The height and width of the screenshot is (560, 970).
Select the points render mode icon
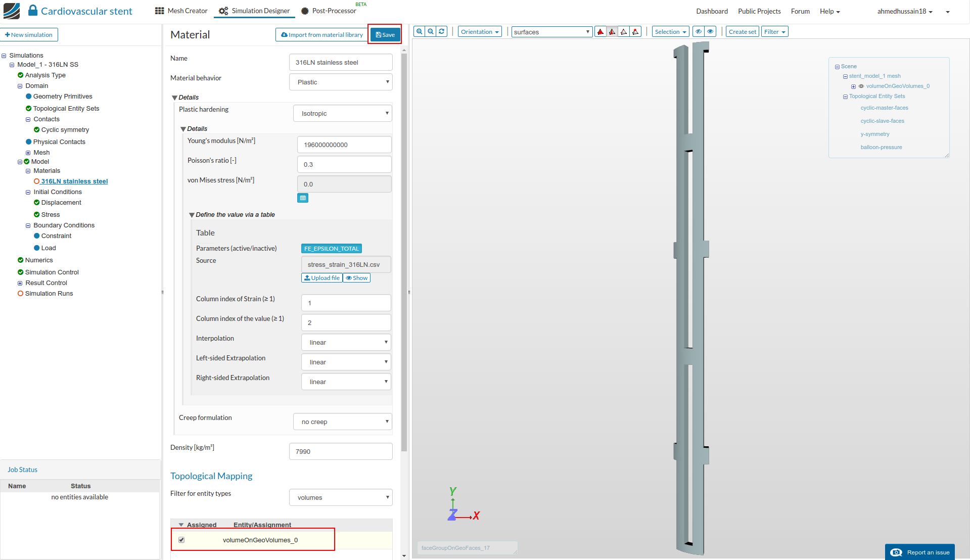[x=635, y=32]
